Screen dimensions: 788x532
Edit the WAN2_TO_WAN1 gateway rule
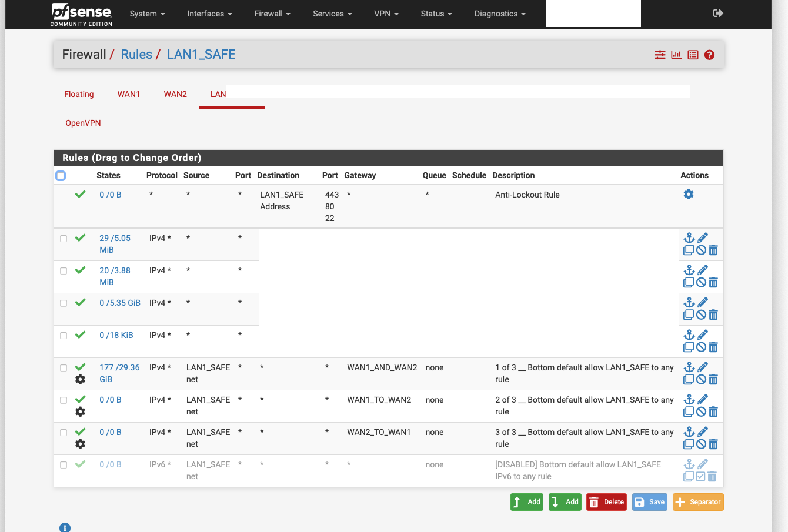point(703,431)
